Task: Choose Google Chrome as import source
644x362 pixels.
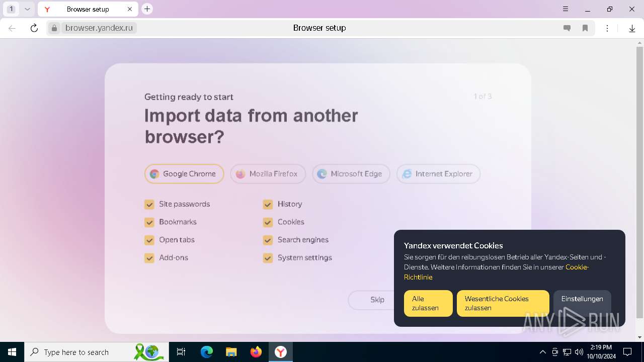Action: coord(184,174)
